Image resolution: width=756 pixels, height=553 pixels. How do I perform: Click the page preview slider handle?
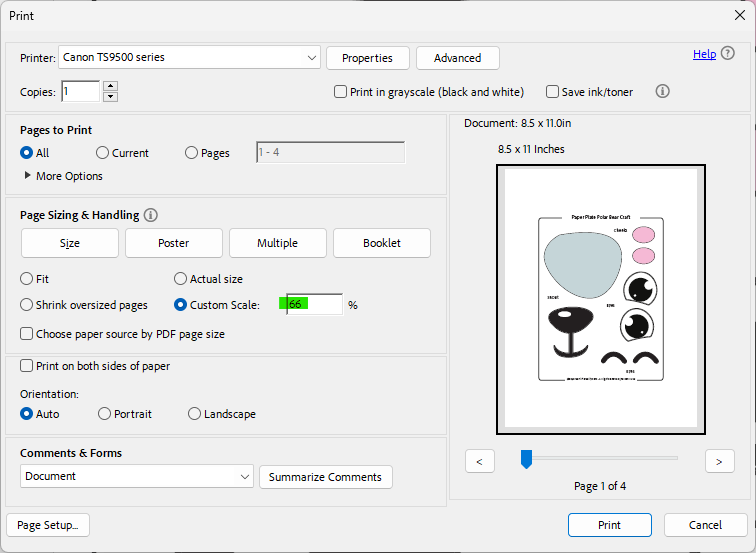[526, 459]
